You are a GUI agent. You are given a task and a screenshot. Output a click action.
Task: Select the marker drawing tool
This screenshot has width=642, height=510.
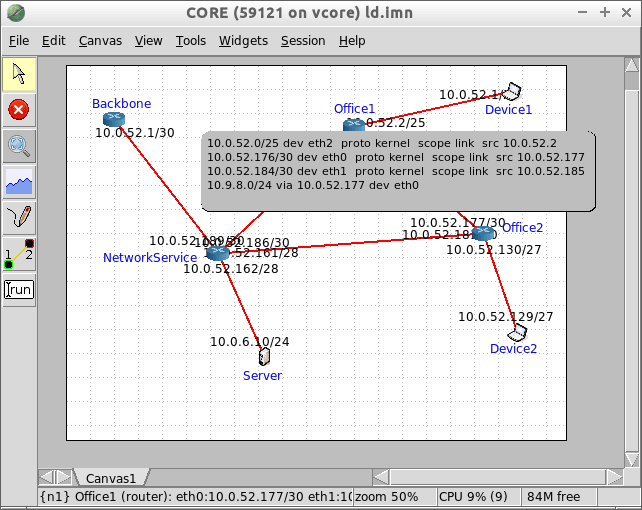pos(19,217)
